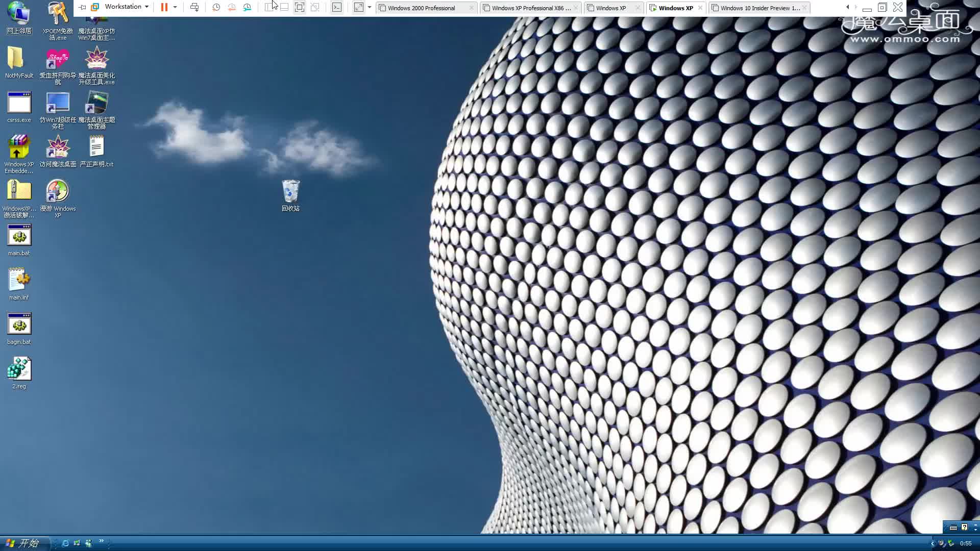This screenshot has width=980, height=551.
Task: Launch Internet Explorer from the quick launch
Action: 65,543
